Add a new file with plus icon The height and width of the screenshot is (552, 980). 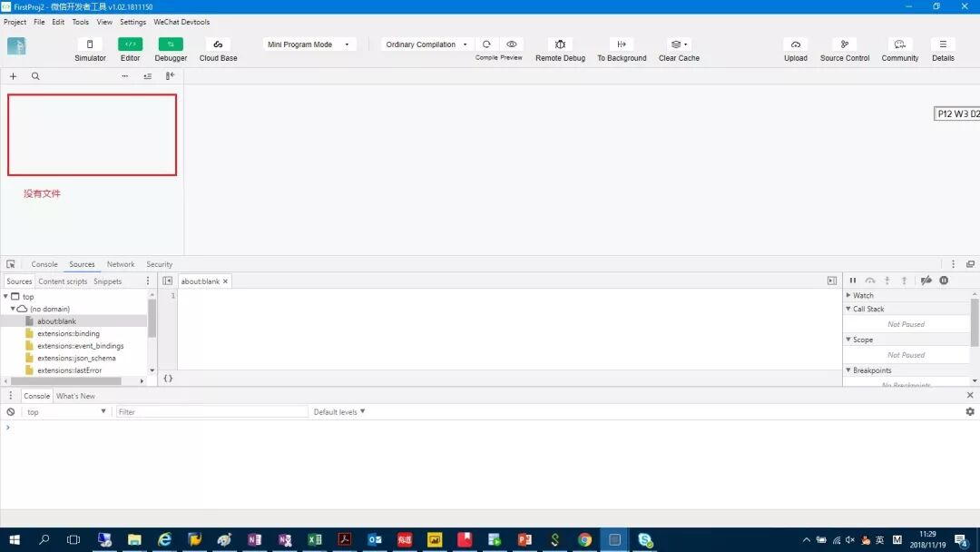point(13,76)
